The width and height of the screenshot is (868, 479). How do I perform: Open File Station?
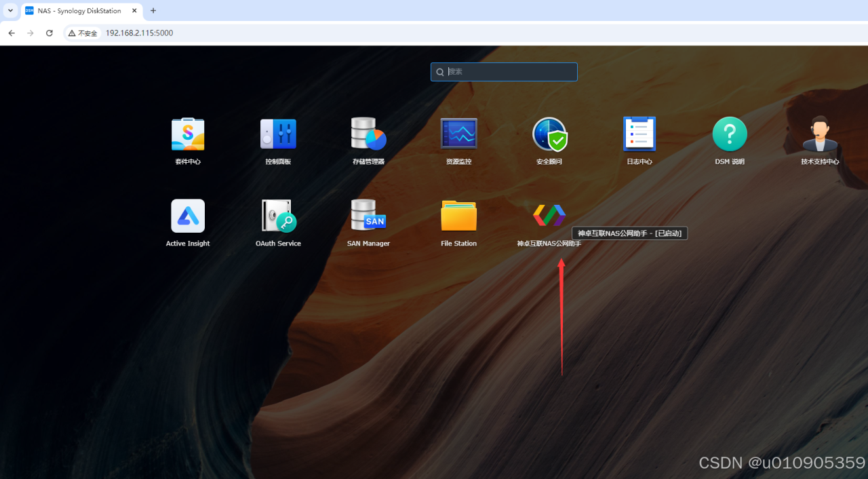[458, 216]
